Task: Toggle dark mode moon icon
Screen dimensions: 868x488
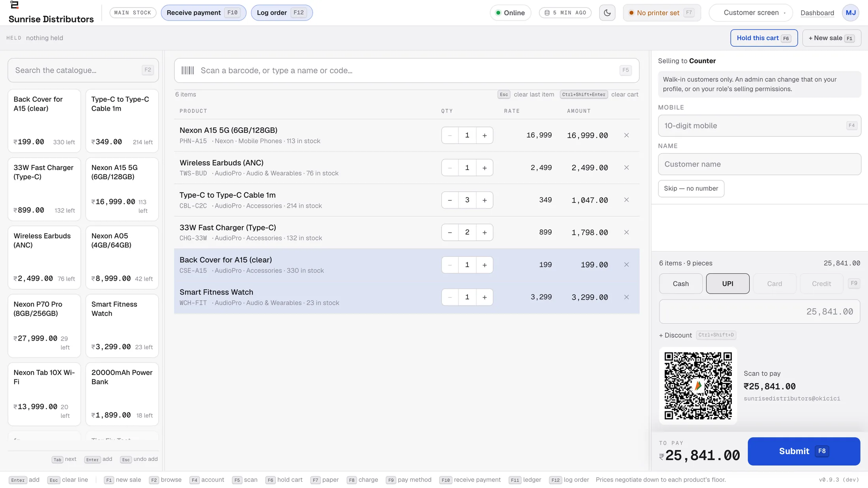Action: point(607,13)
